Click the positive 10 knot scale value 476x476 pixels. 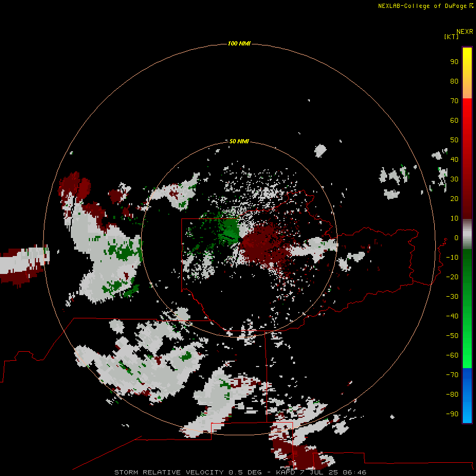pyautogui.click(x=454, y=218)
